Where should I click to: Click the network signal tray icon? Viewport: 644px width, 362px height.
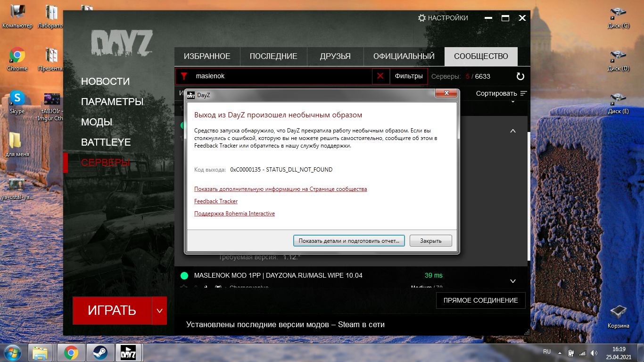point(582,352)
